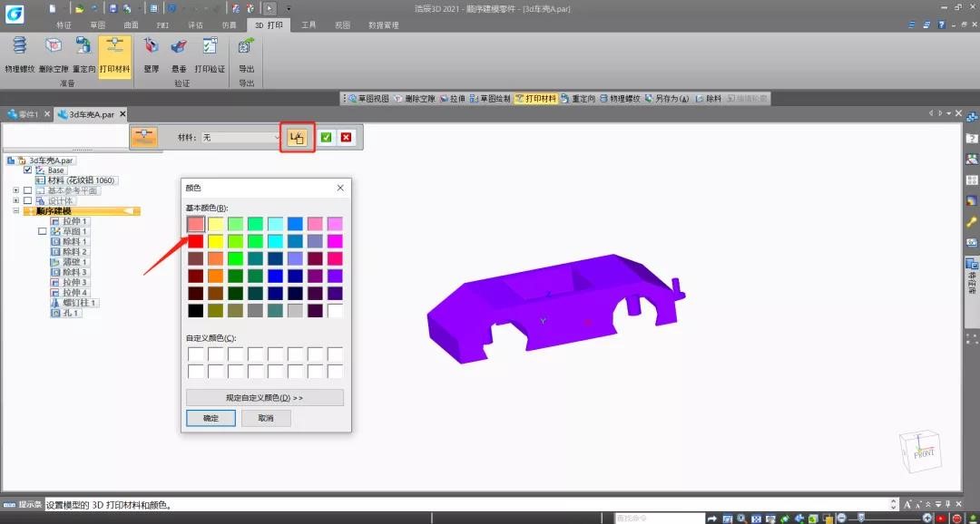Image resolution: width=980 pixels, height=524 pixels.
Task: Switch to the 曲面 ribbon tab
Action: click(x=132, y=25)
